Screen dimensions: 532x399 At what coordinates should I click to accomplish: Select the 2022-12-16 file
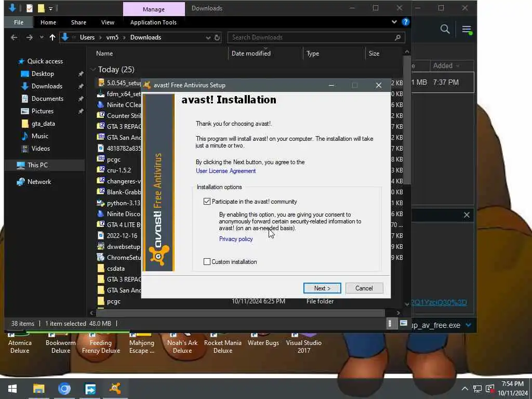tap(122, 235)
